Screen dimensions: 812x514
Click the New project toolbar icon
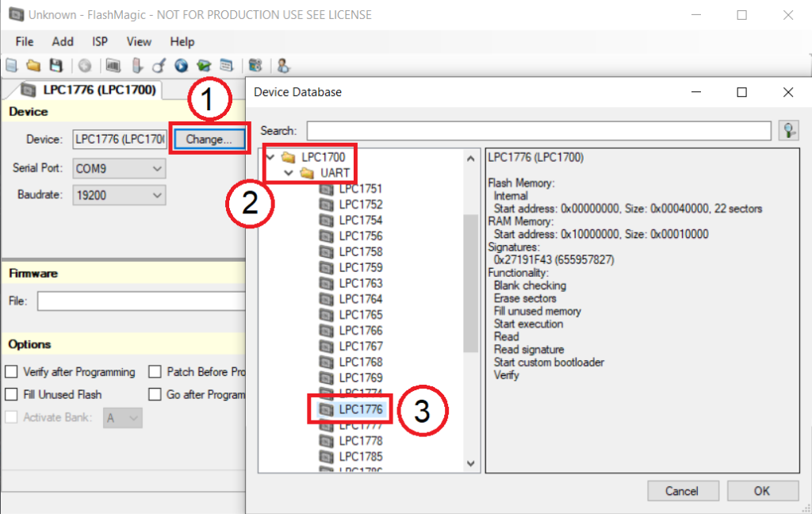coord(12,66)
